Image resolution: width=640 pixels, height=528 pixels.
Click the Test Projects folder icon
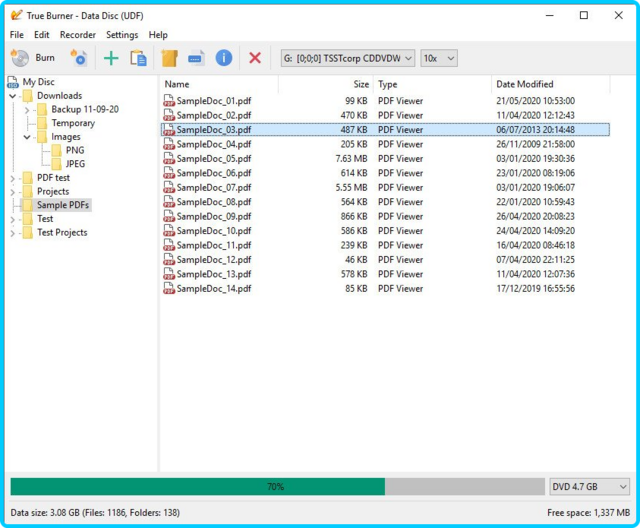coord(28,233)
